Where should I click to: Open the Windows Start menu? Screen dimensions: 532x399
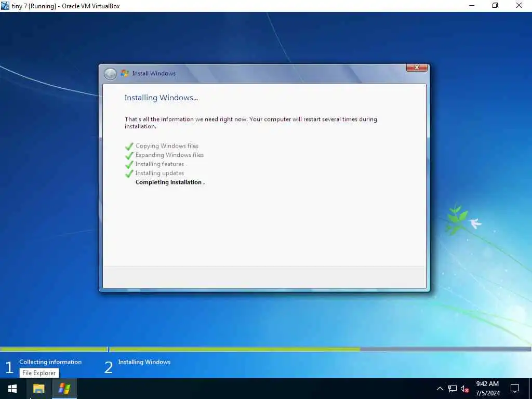[x=12, y=389]
